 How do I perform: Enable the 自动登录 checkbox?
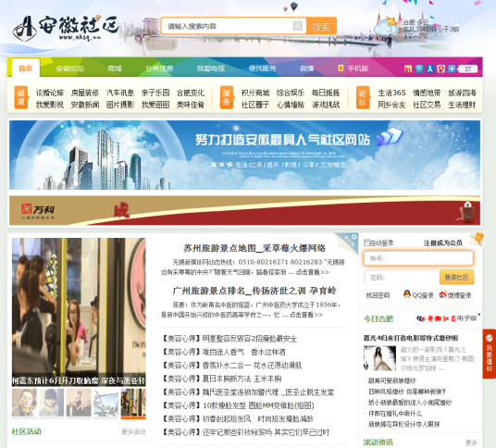(366, 243)
